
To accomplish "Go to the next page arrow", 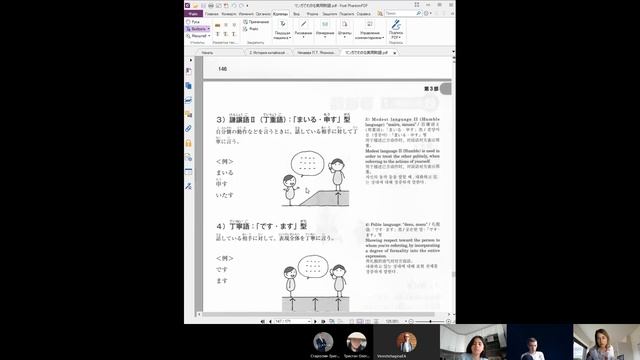I will tap(315, 321).
